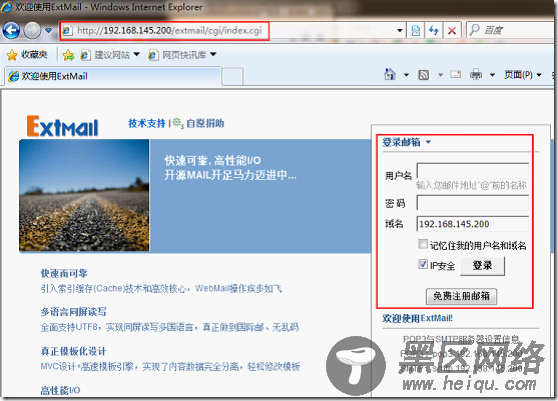Click the 用户名 input field

[472, 171]
